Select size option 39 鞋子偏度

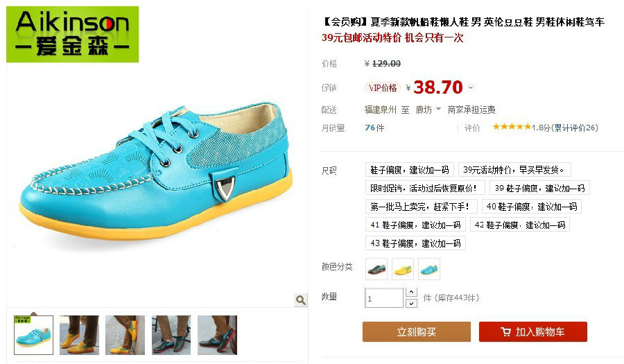[x=539, y=188]
